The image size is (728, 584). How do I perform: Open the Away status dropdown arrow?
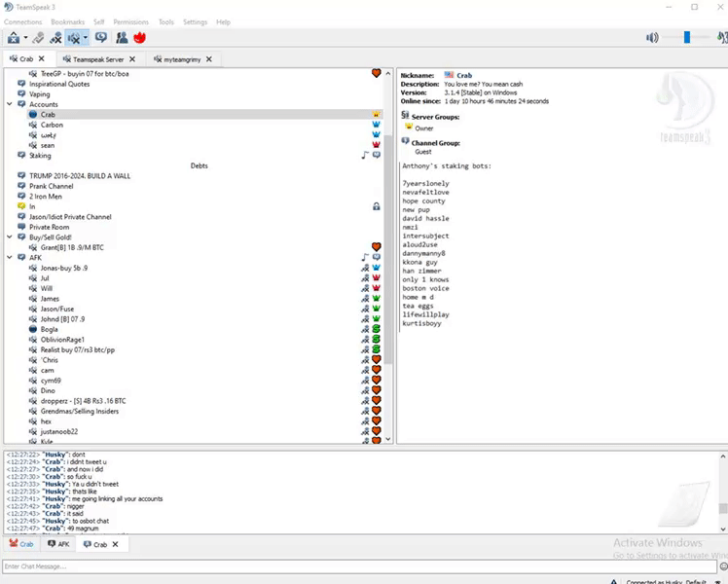click(x=25, y=38)
